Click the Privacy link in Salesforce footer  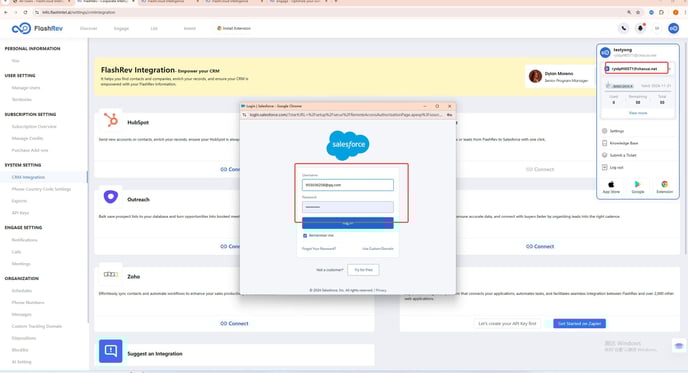[381, 290]
